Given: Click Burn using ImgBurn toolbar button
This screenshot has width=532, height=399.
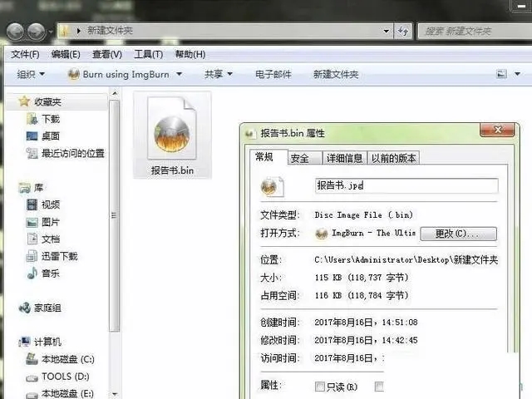Looking at the screenshot, I should pos(118,74).
